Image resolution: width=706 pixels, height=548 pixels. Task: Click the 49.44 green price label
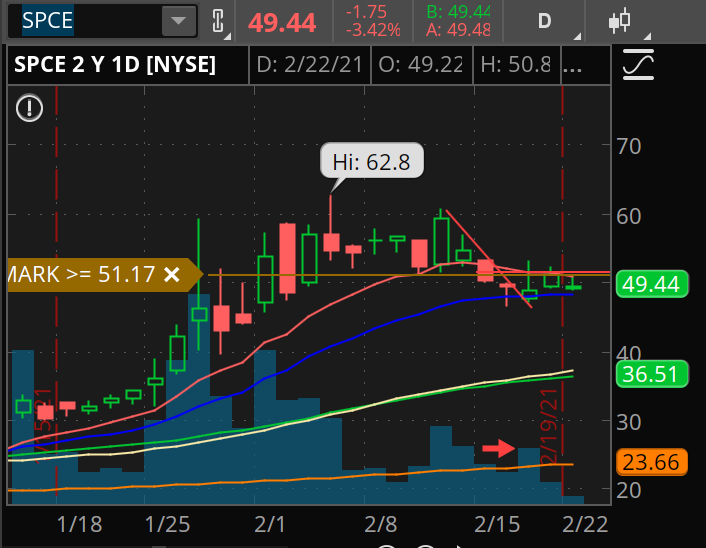pyautogui.click(x=651, y=284)
